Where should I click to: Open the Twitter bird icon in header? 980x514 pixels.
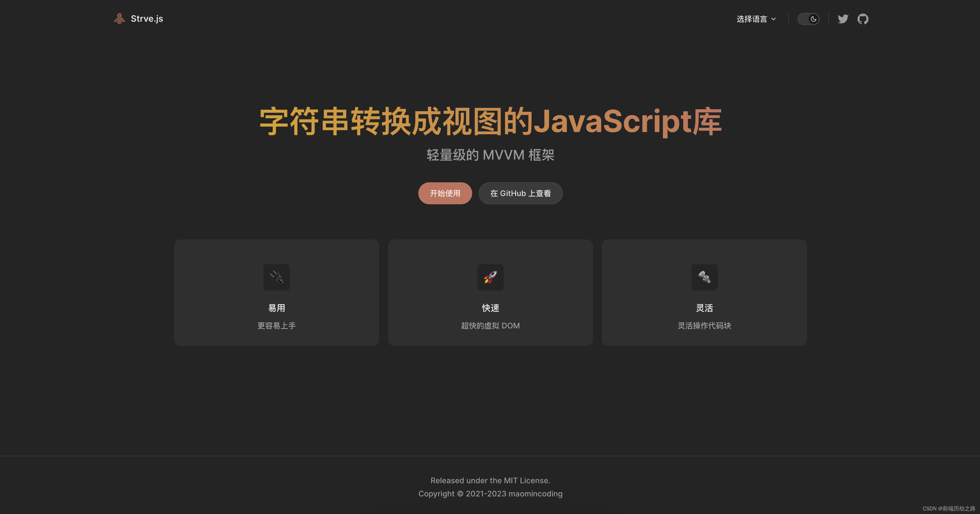pos(843,19)
